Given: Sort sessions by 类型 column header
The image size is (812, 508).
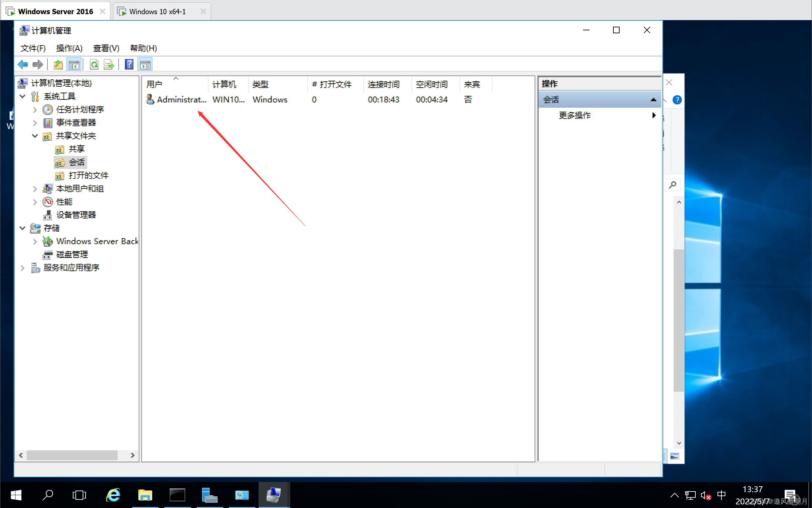Looking at the screenshot, I should pyautogui.click(x=277, y=84).
